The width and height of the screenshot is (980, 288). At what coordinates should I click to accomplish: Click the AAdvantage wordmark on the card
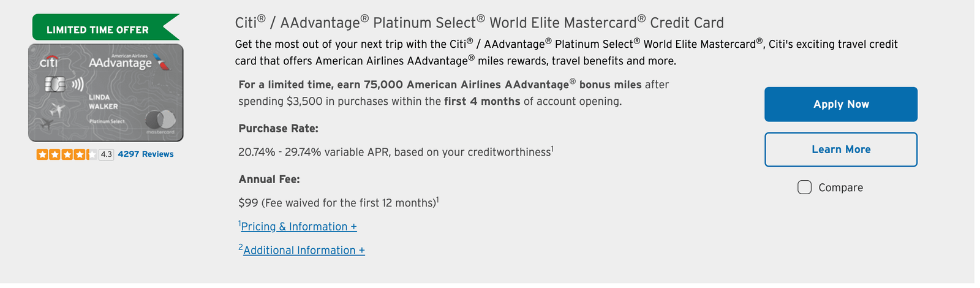[x=120, y=63]
